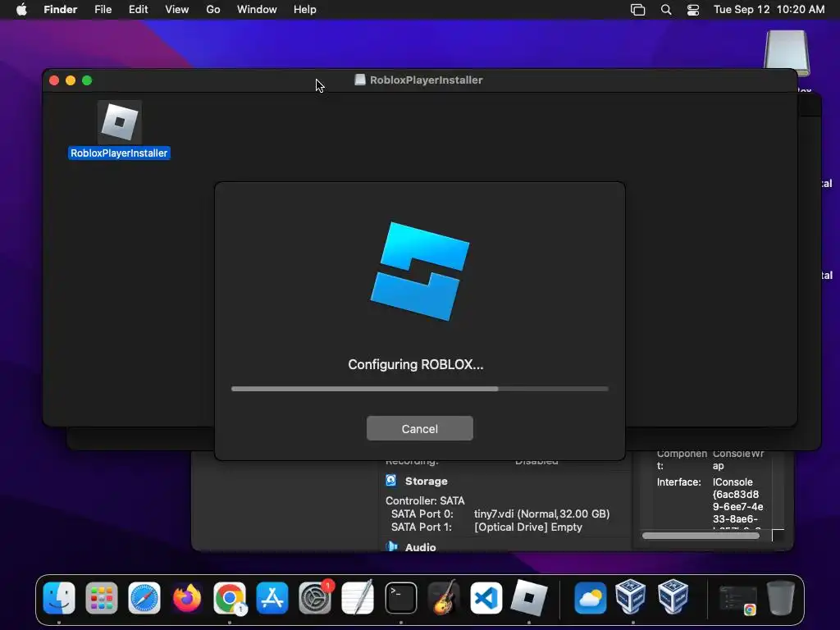Open the Window menu
The height and width of the screenshot is (630, 840).
point(257,10)
